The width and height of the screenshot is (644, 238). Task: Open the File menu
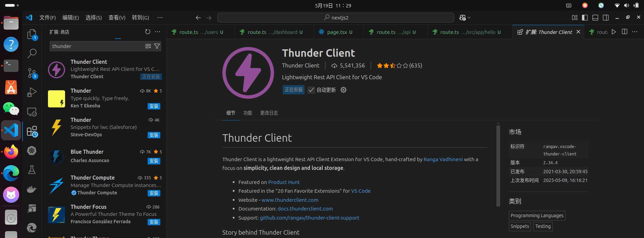(x=48, y=17)
